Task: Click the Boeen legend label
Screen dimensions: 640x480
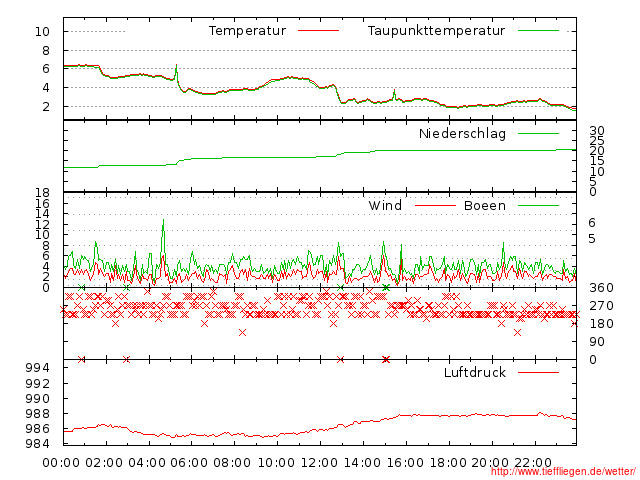Action: (485, 205)
